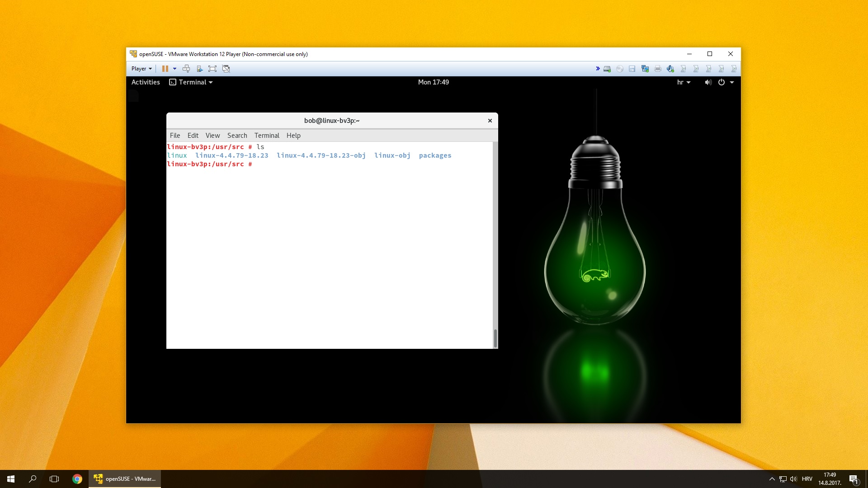
Task: Toggle the CD/DVD drive device
Action: coord(620,69)
